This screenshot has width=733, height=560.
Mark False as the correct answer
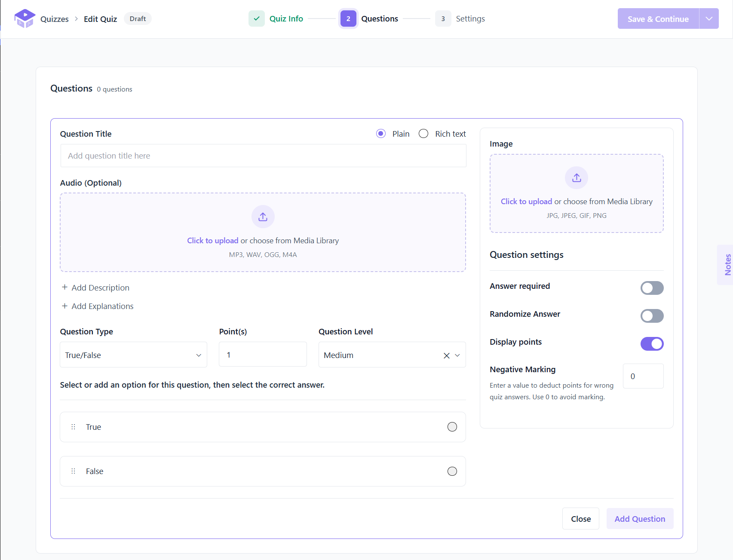452,471
